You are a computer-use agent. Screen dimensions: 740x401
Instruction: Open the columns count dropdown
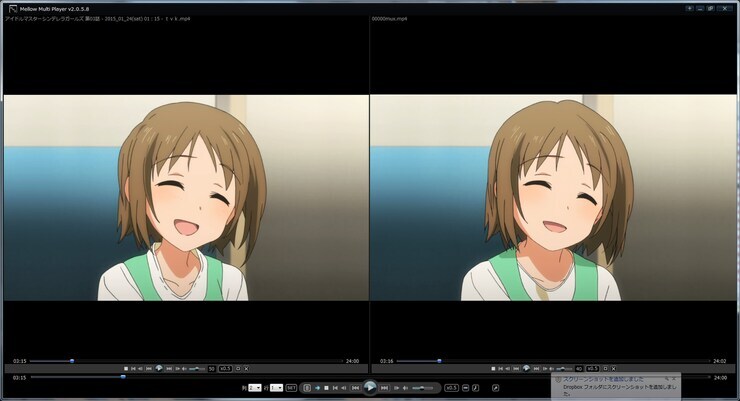[255, 388]
